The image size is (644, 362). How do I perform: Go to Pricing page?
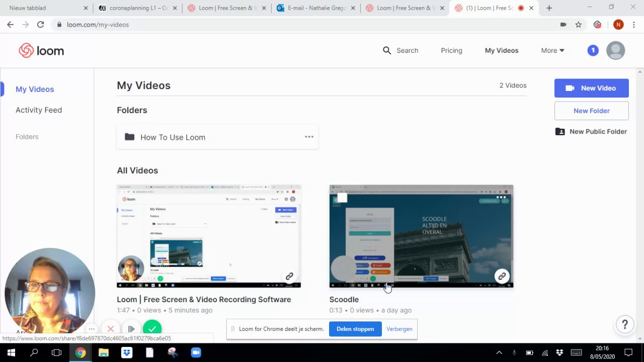pyautogui.click(x=451, y=50)
